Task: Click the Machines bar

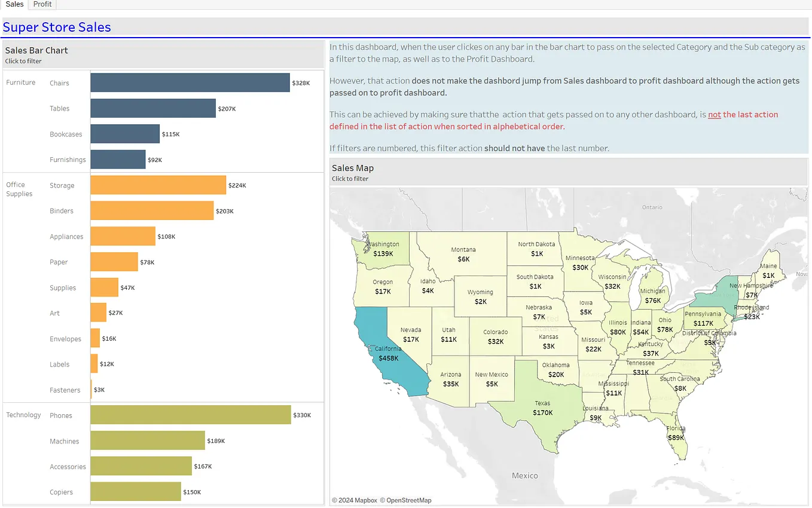Action: 148,440
